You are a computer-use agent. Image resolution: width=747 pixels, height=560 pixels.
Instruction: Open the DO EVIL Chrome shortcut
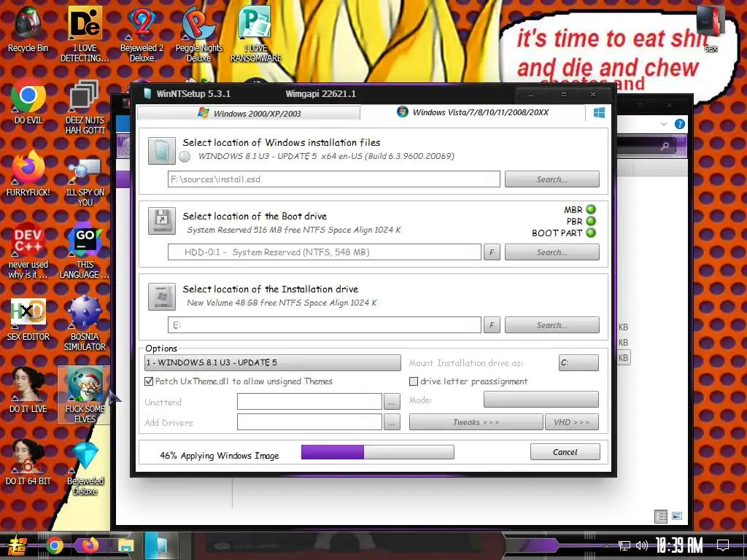pos(28,102)
